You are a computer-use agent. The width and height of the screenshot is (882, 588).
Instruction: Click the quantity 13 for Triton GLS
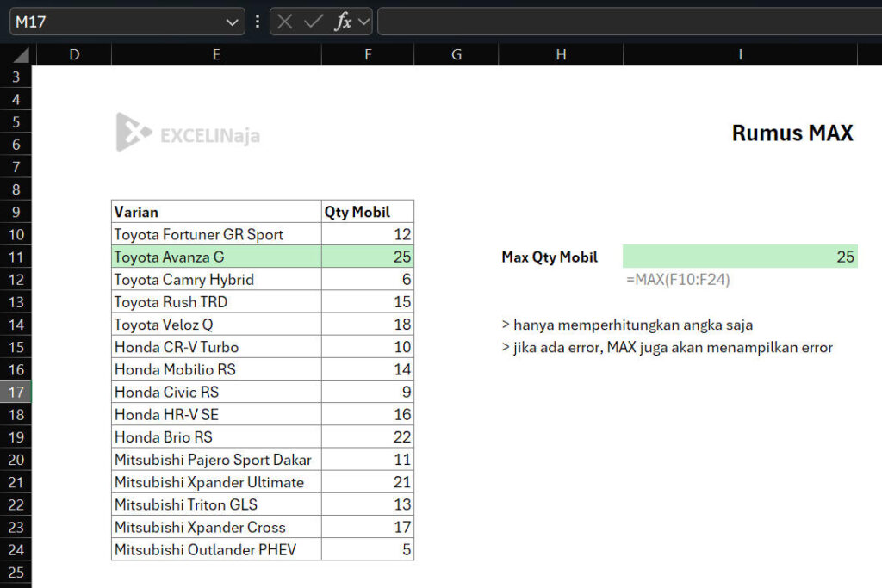368,504
